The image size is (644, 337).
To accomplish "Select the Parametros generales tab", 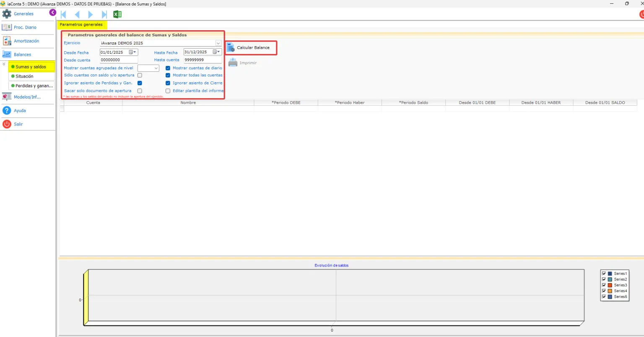I will (81, 24).
